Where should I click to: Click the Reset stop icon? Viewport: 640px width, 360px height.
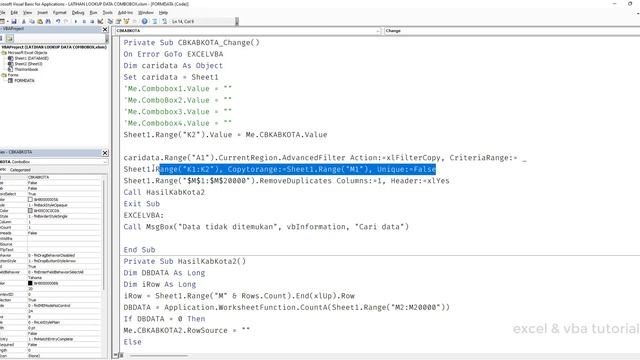click(x=92, y=21)
